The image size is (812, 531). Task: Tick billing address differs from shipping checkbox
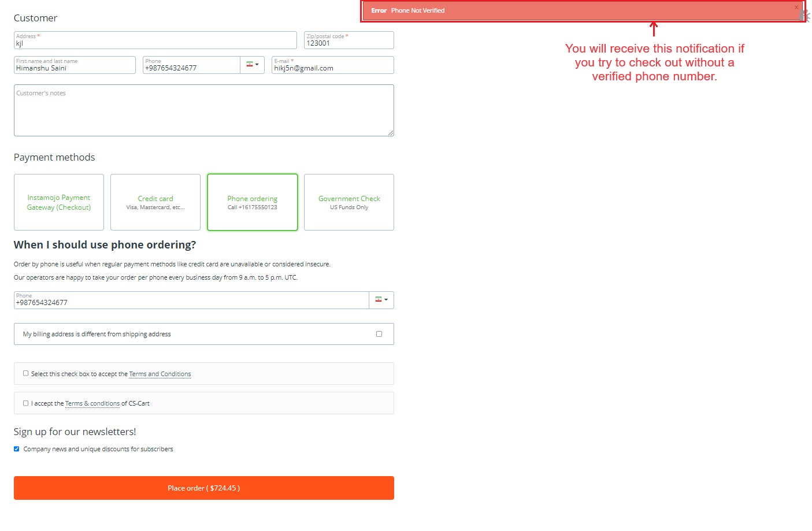[x=379, y=334]
